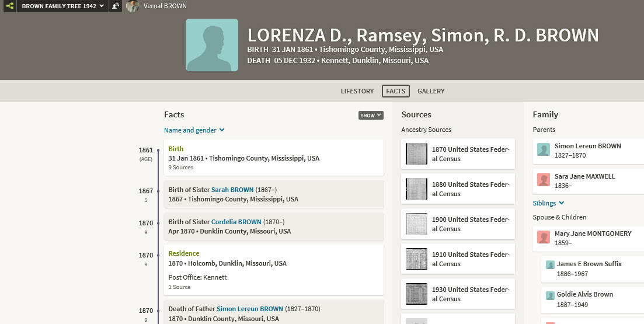Screen dimensions: 644x324
Task: Open the find person search icon
Action: pos(116,6)
